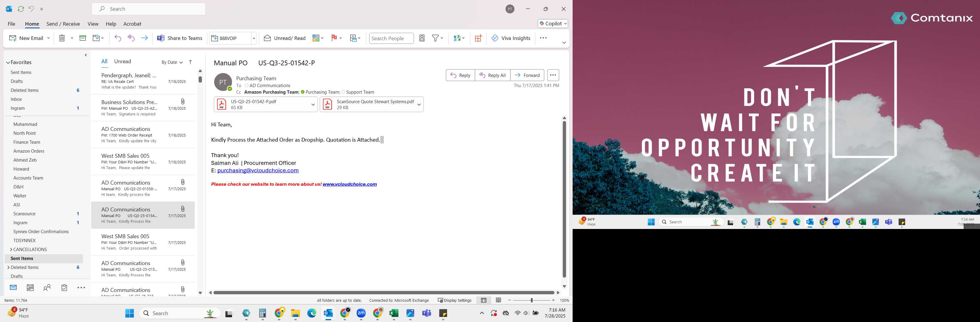
Task: Toggle Unread/Read status of message
Action: [x=285, y=38]
